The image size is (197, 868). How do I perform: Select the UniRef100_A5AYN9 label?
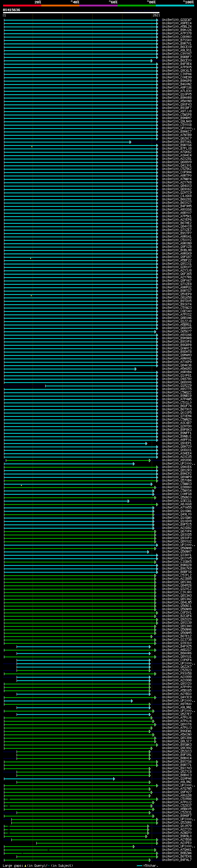tap(177, 101)
